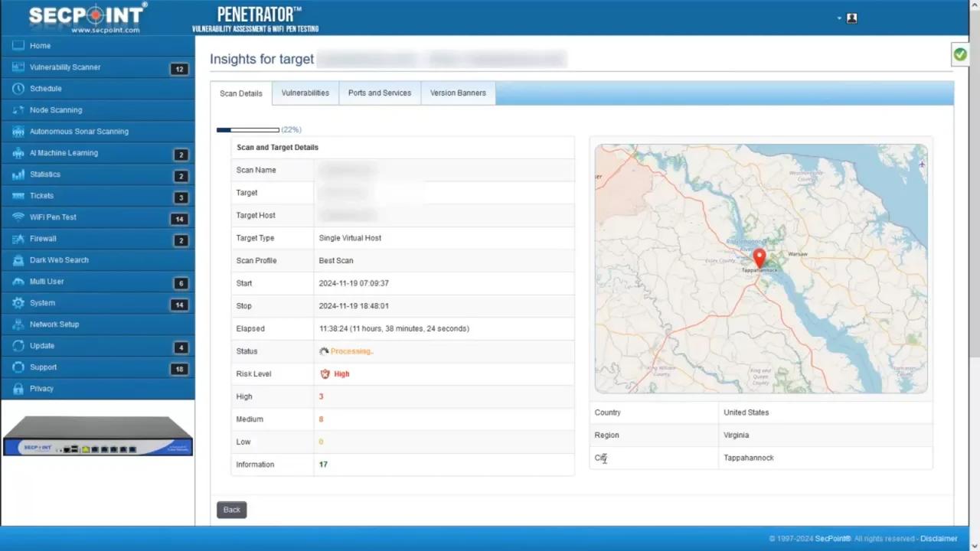Click the Update refresh icon
This screenshot has height=551, width=980.
point(18,345)
